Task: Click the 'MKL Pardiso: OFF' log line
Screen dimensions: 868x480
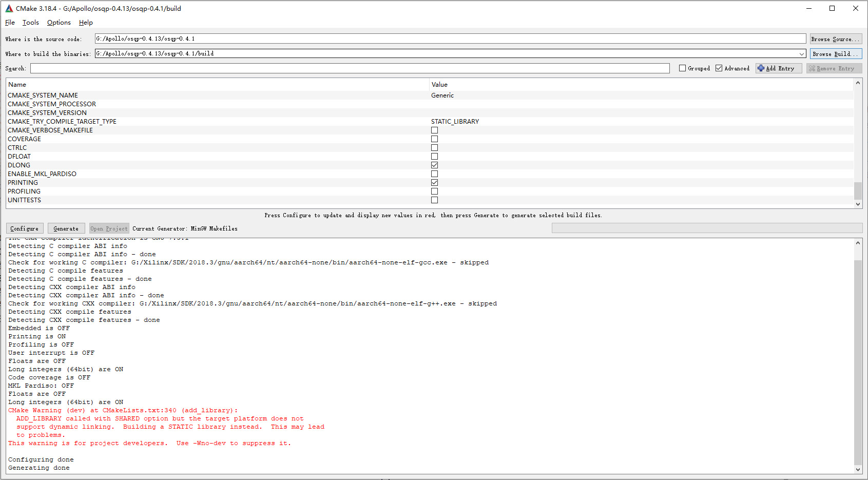Action: pyautogui.click(x=41, y=386)
